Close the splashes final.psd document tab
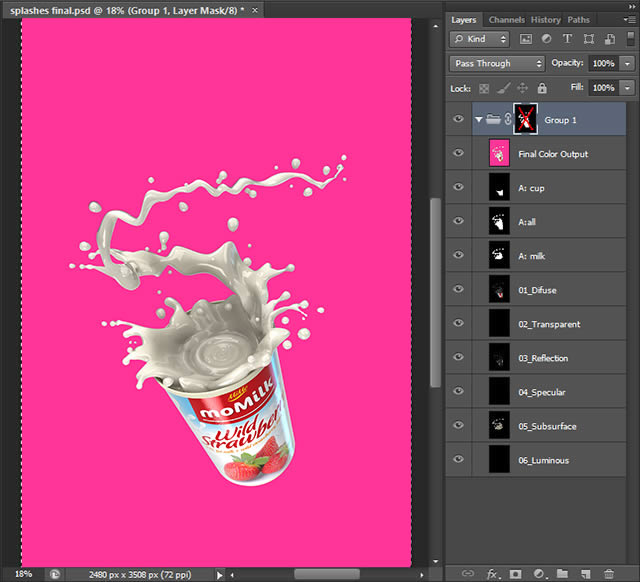 (x=255, y=11)
